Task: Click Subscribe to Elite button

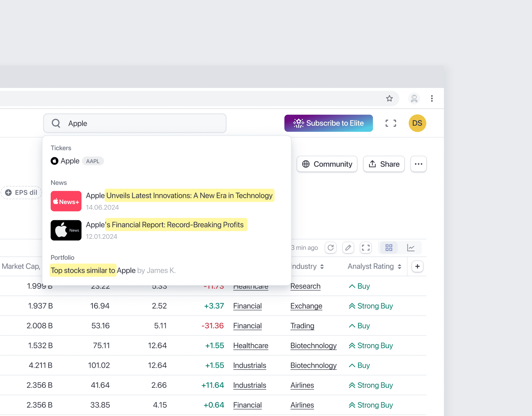Action: pyautogui.click(x=328, y=123)
